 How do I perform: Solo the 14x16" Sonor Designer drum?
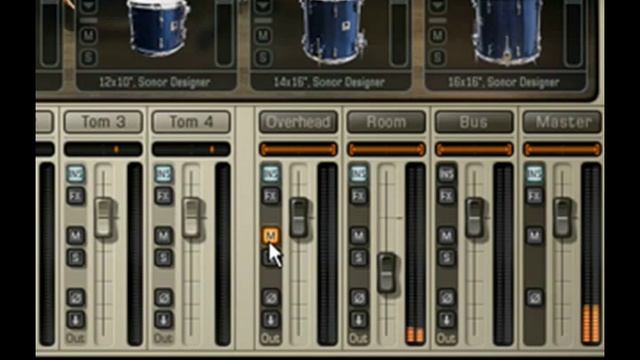point(263,57)
